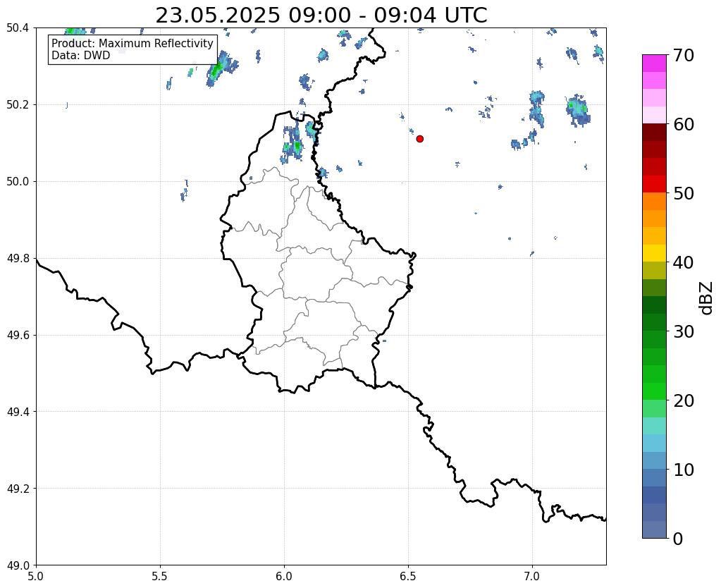Pick the bright red colorbar segment near 50
The image size is (721, 588).
pyautogui.click(x=654, y=184)
